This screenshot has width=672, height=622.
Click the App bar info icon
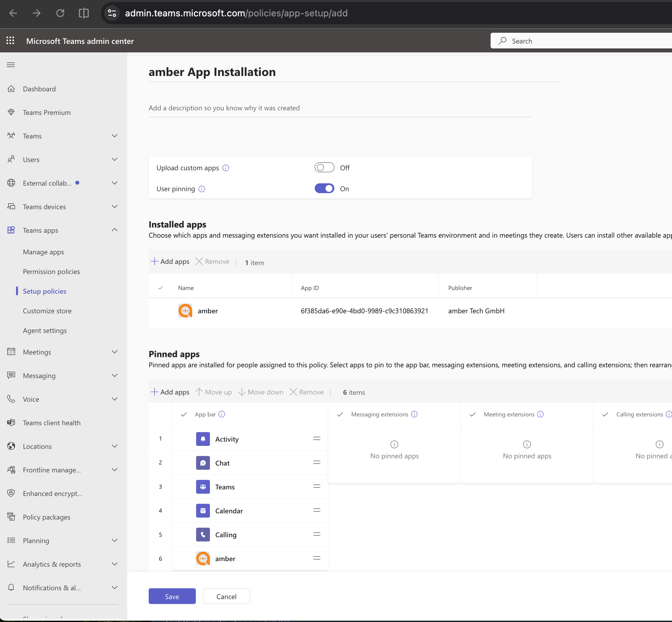[221, 414]
